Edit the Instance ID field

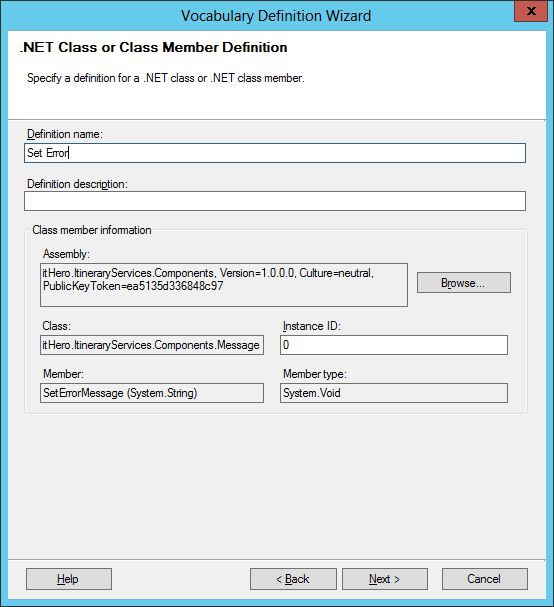click(394, 345)
